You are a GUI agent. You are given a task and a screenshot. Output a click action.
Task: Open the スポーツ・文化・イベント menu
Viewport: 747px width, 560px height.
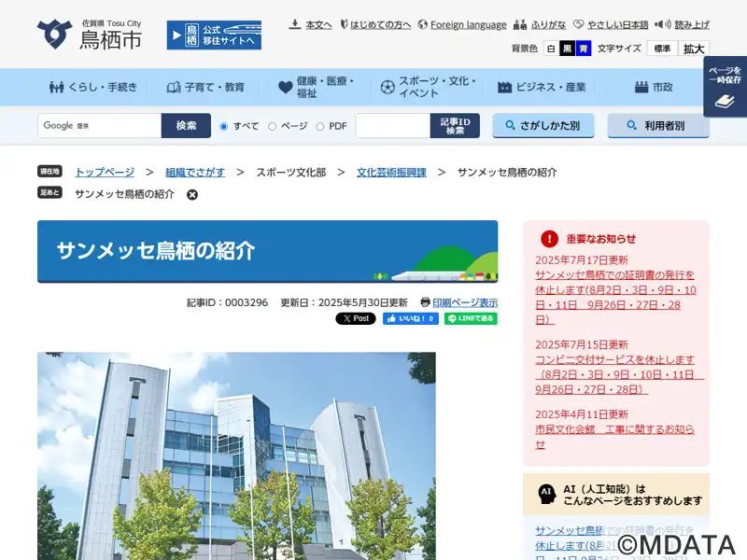click(429, 87)
